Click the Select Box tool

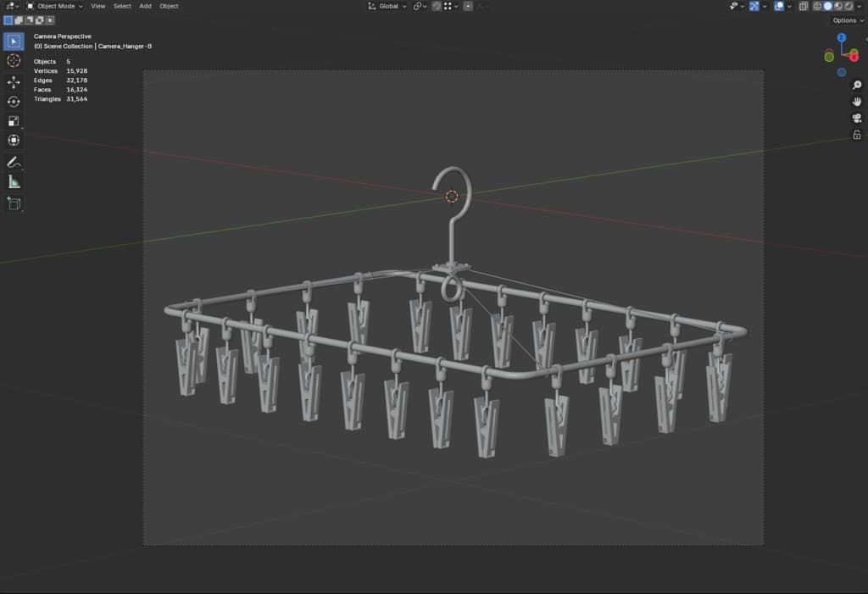coord(14,41)
